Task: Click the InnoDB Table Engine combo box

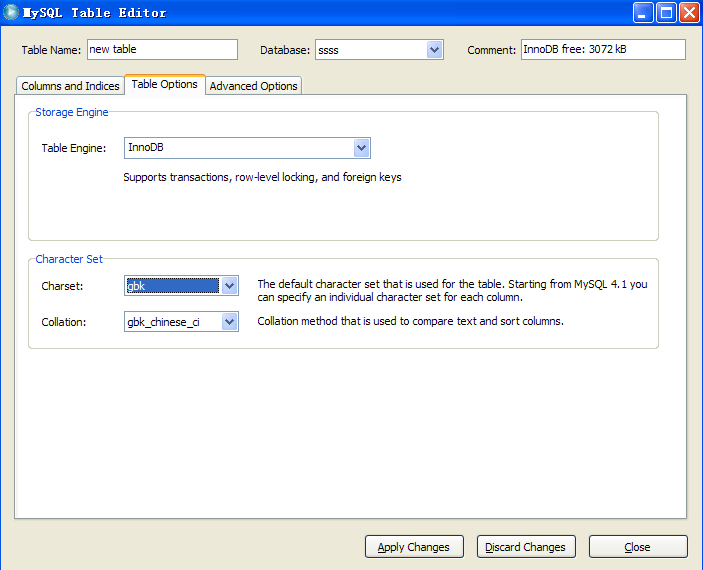Action: click(247, 148)
